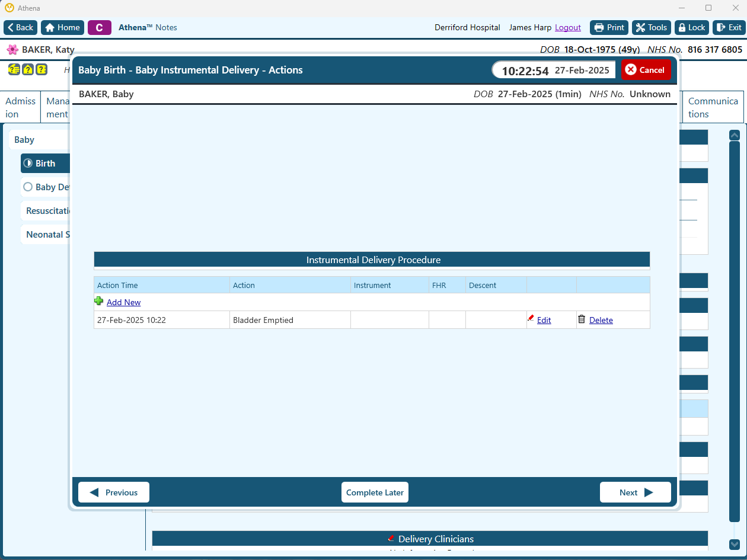Viewport: 747px width, 560px height.
Task: Delete the Bladder Emptied row
Action: click(x=601, y=320)
